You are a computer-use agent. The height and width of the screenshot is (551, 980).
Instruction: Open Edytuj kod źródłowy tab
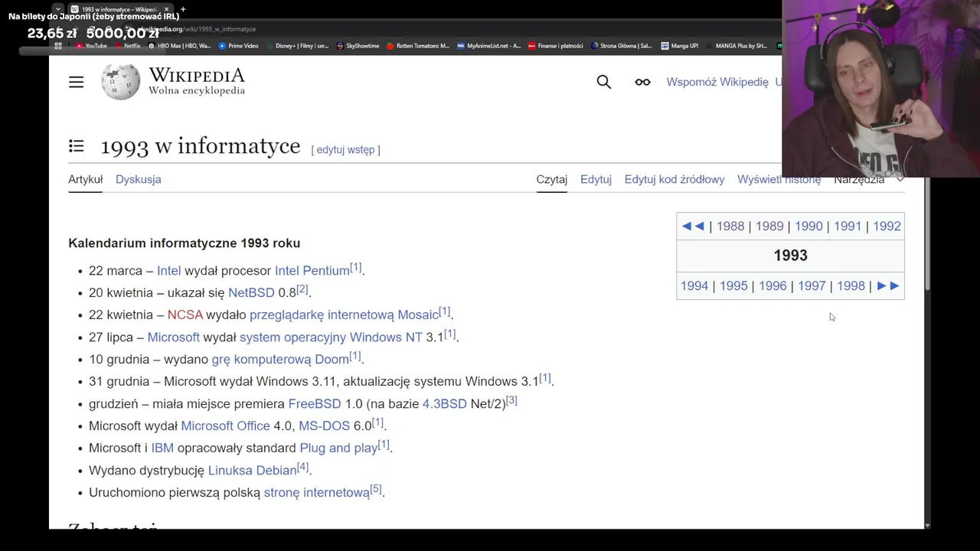tap(674, 179)
